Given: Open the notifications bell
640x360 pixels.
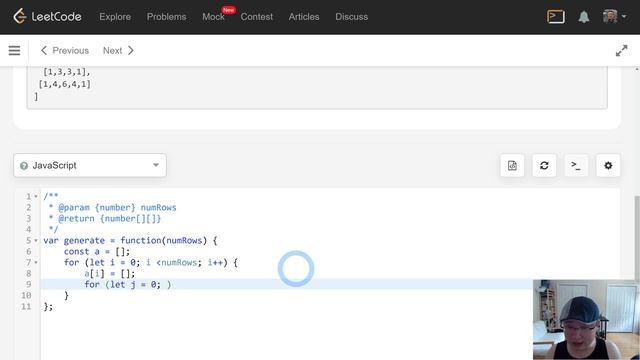Looking at the screenshot, I should point(584,17).
